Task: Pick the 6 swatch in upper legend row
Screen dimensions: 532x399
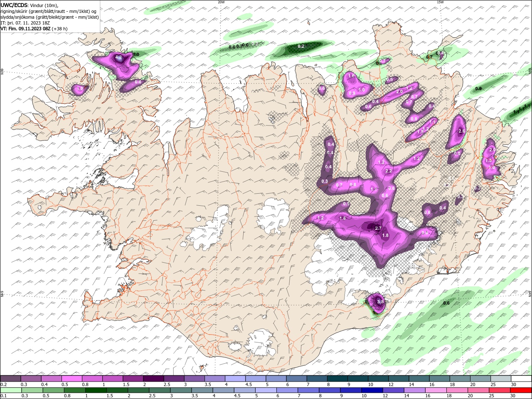Action: tap(296, 379)
